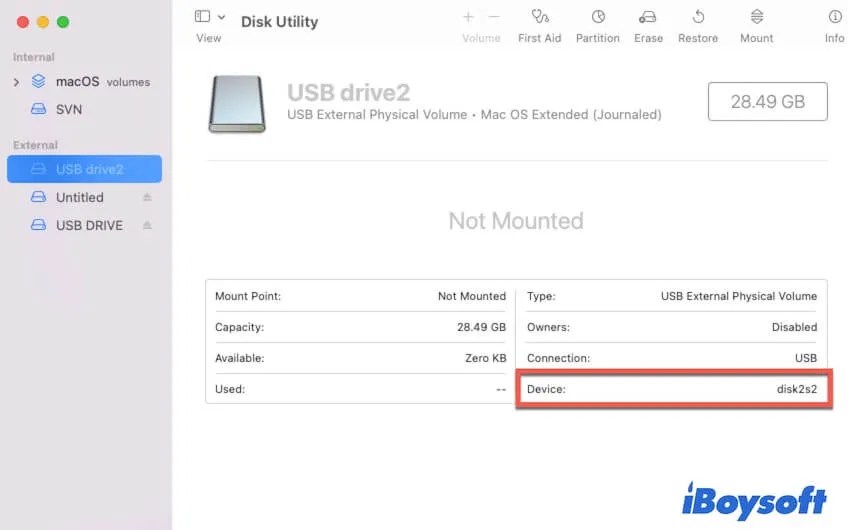This screenshot has height=530, width=848.
Task: Expand the View dropdown chevron
Action: coord(221,17)
